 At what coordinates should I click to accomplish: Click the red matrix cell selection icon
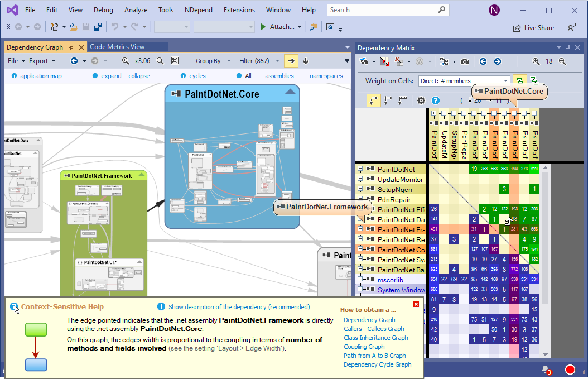[384, 61]
